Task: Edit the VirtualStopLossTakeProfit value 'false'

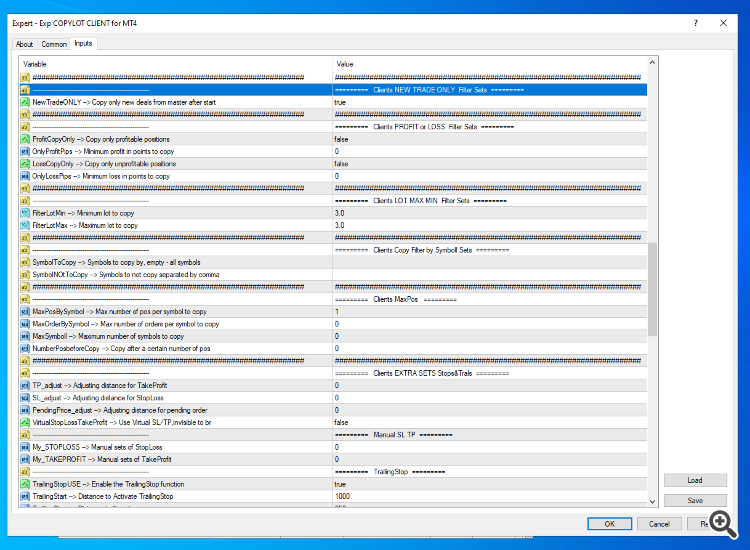Action: tap(490, 423)
